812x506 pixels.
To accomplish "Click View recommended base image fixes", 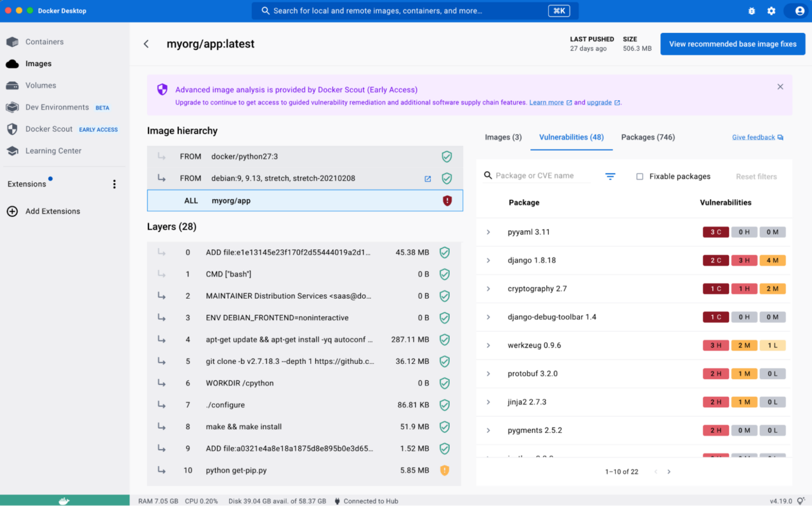I will (x=732, y=44).
